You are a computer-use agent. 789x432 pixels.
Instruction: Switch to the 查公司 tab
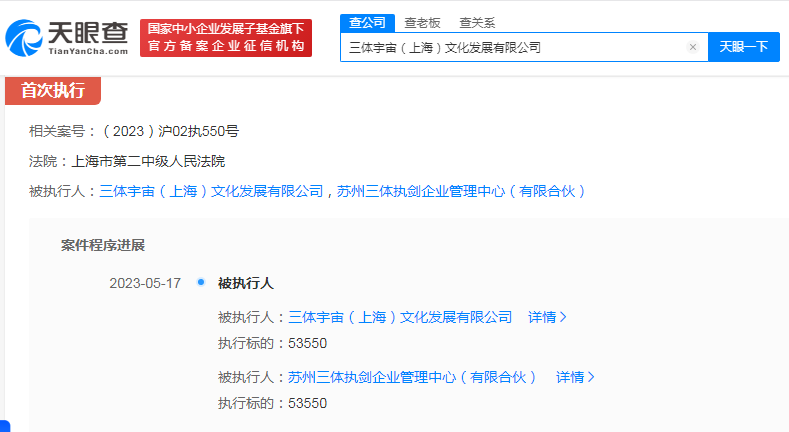(x=367, y=22)
